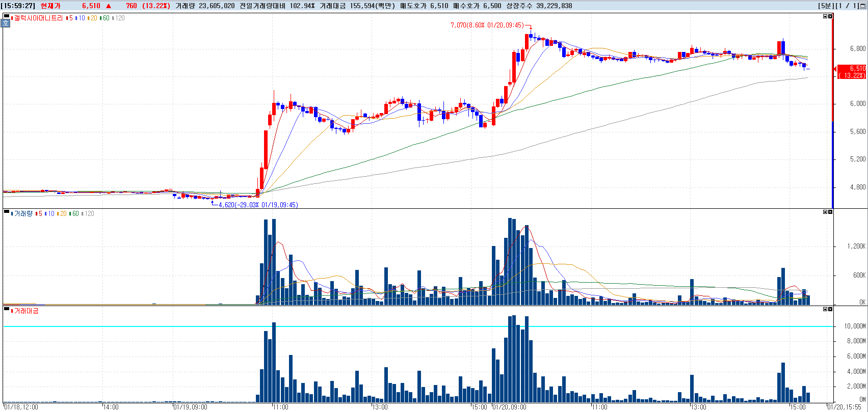
Task: Maximize the 거래대금 pane
Action: point(825,309)
